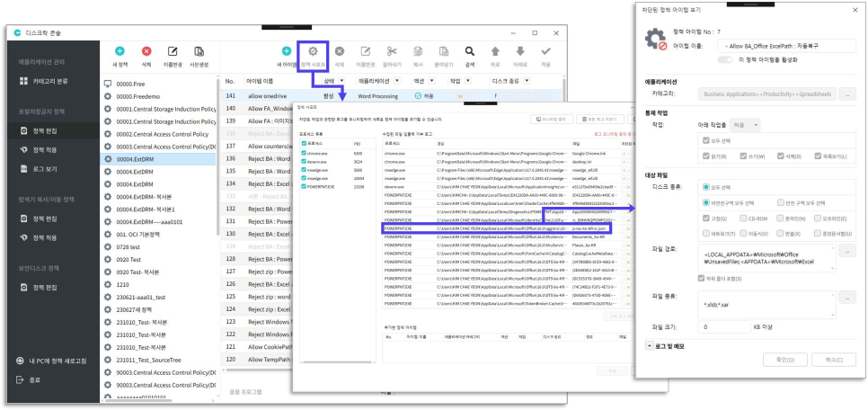Click the browse button beside 카테고리 field
Image resolution: width=868 pixels, height=410 pixels.
pyautogui.click(x=847, y=94)
